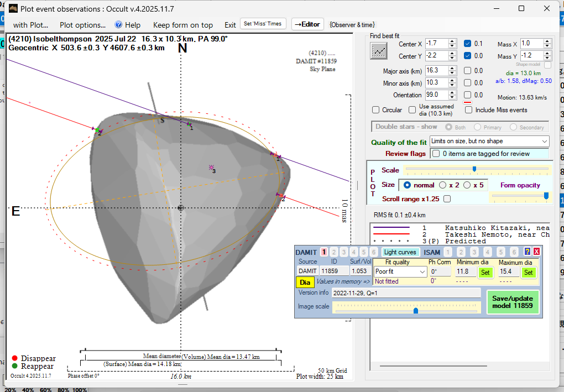
Task: Close the DAMIT panel with red X
Action: 536,252
